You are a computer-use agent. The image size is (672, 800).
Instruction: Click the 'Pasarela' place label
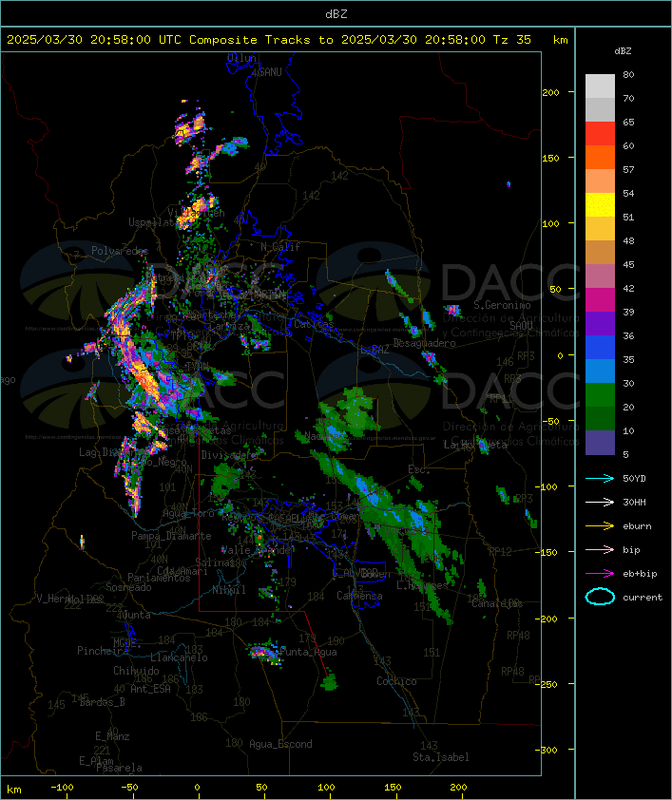[x=119, y=768]
